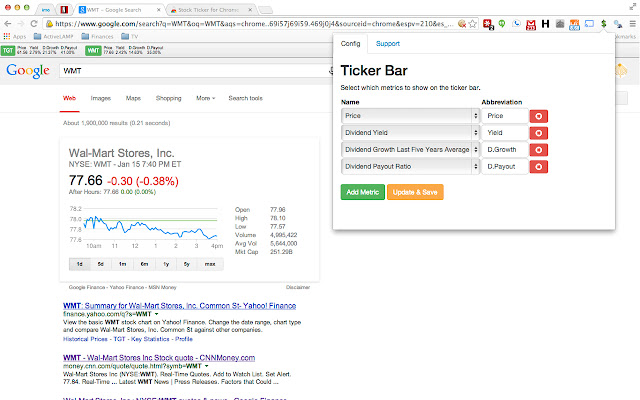Click the address bar URL
This screenshot has height=400, width=640.
[254, 24]
